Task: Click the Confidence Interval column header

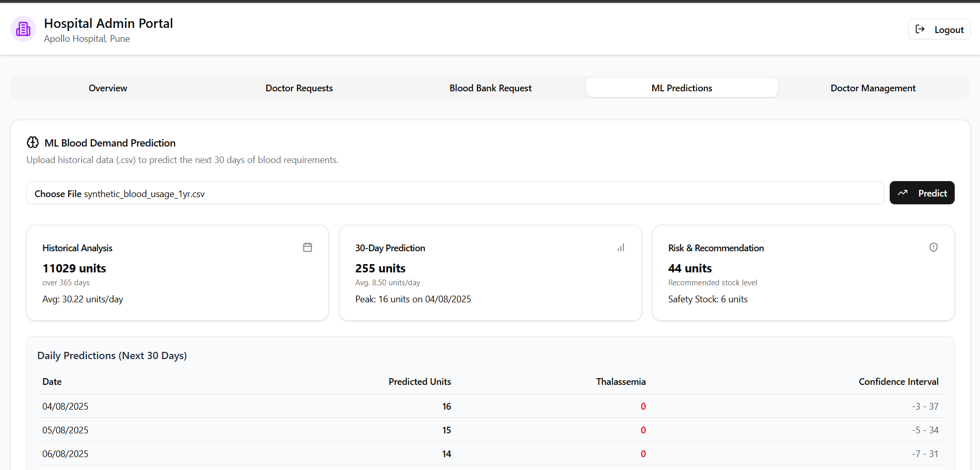Action: coord(898,382)
